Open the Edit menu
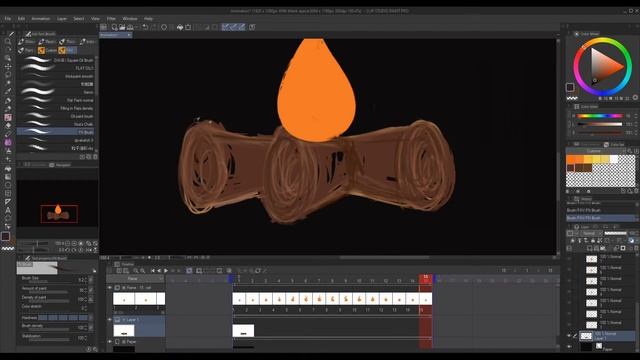Image resolution: width=640 pixels, height=360 pixels. (21, 18)
